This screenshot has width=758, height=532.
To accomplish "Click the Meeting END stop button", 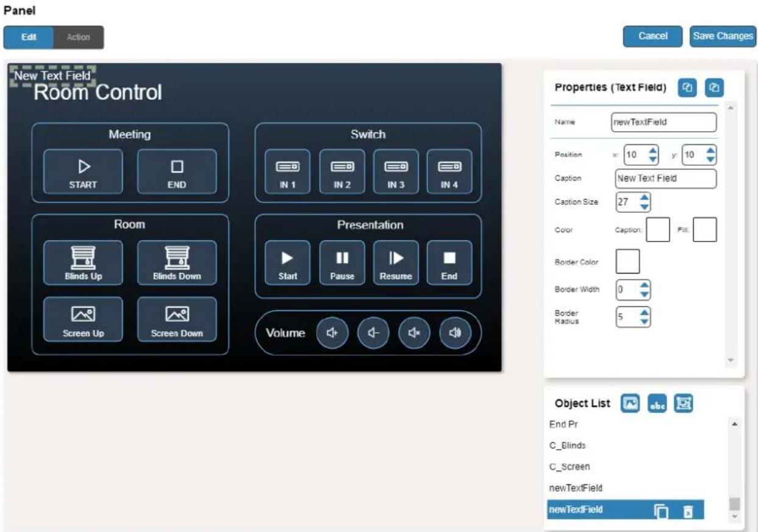I will [177, 172].
